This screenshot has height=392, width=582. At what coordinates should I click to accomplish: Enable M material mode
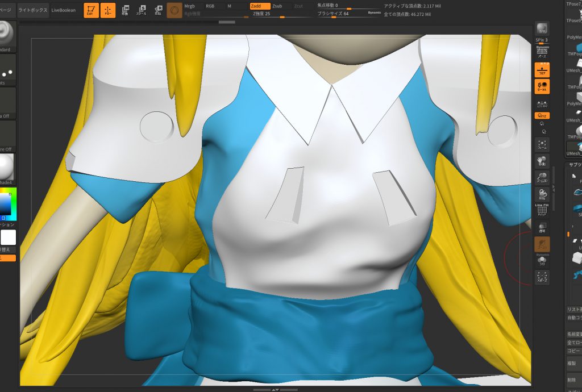(x=230, y=6)
